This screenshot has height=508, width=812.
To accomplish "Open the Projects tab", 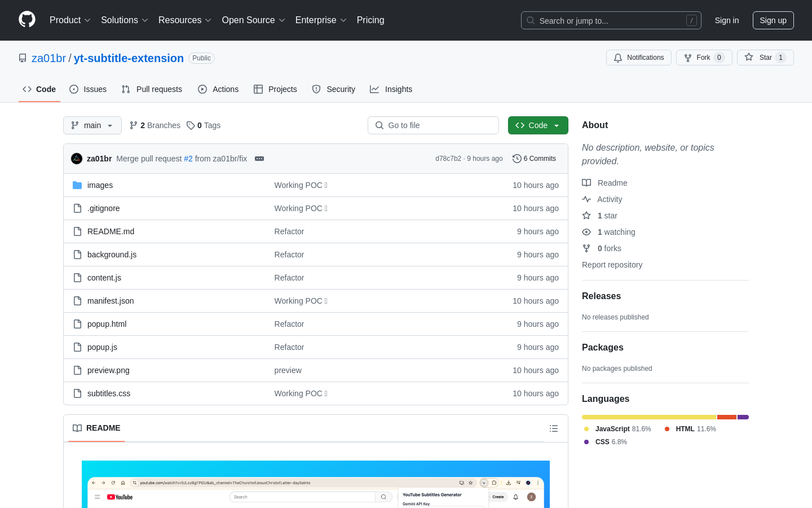I will tap(275, 89).
